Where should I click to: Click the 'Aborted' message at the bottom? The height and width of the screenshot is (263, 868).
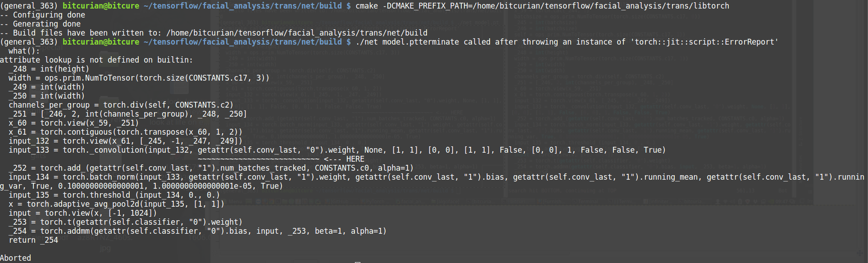coord(16,258)
